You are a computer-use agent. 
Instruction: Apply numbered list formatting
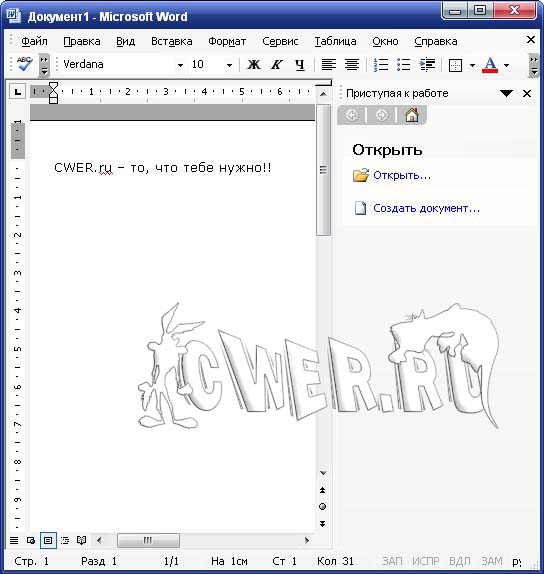[x=381, y=65]
